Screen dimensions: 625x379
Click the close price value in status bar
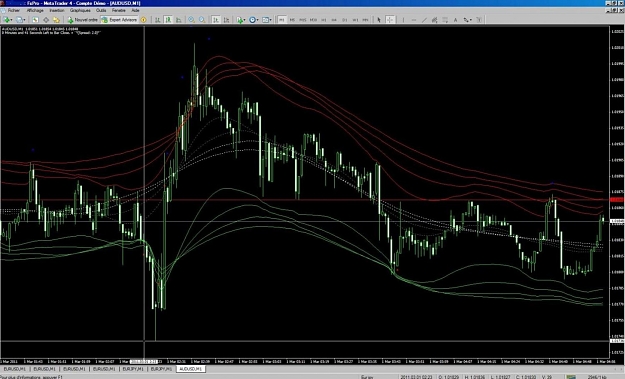pyautogui.click(x=526, y=377)
